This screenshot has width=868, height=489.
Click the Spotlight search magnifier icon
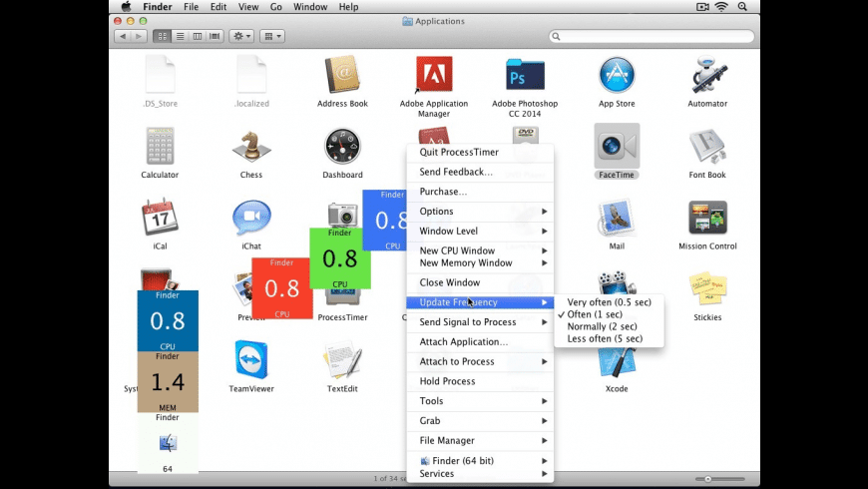(x=742, y=7)
